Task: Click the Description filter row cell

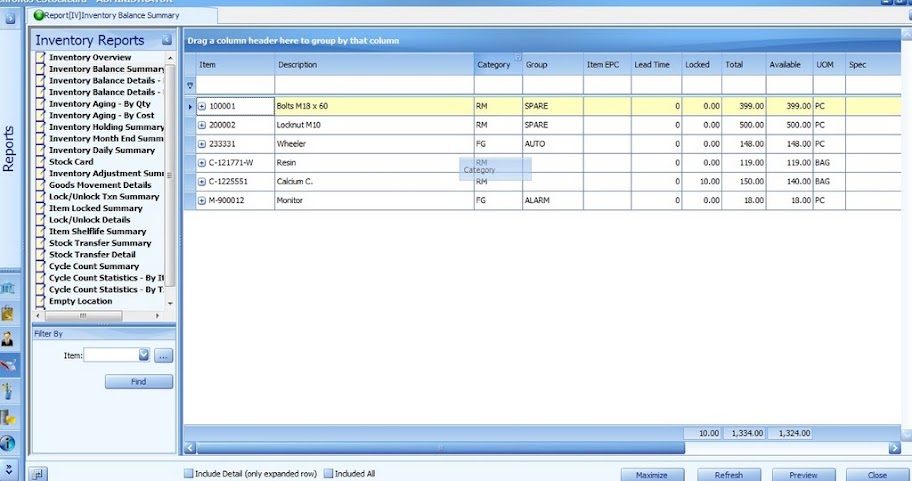Action: click(x=374, y=85)
